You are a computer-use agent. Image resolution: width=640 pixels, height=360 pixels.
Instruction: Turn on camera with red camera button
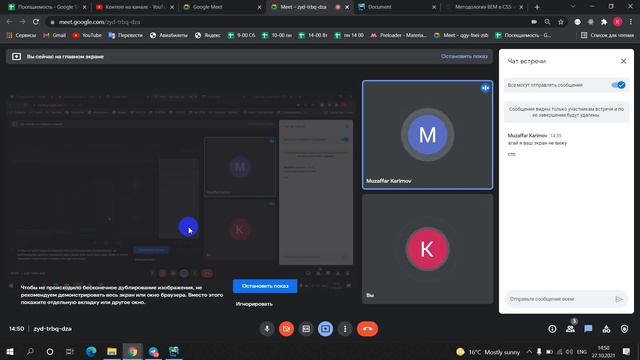[x=287, y=329]
